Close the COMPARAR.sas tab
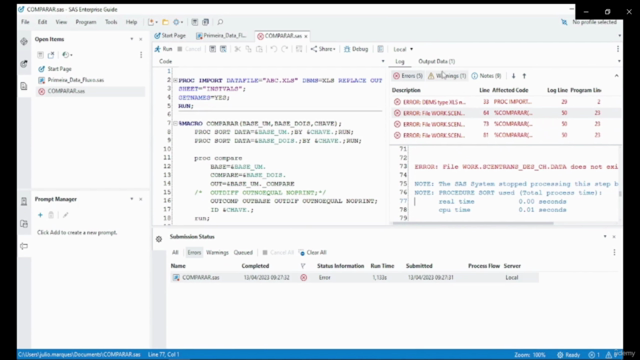The image size is (640, 360). [x=306, y=36]
